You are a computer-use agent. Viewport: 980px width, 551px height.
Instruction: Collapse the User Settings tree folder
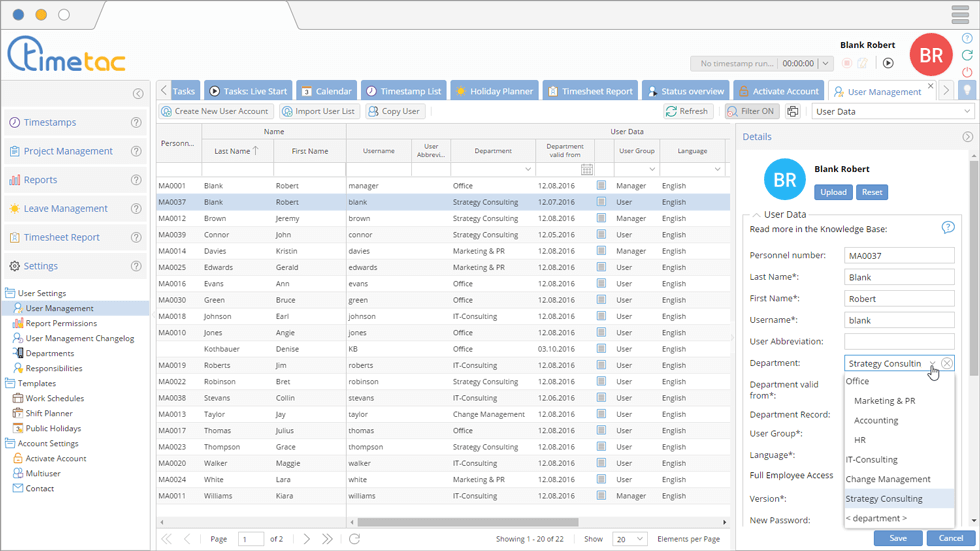(x=10, y=293)
